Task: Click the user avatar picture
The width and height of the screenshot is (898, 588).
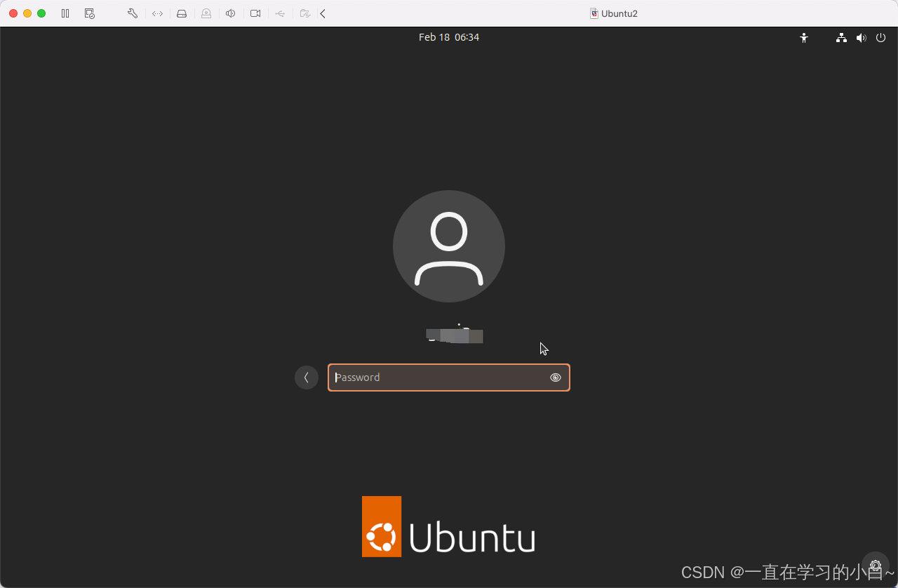Action: coord(449,246)
